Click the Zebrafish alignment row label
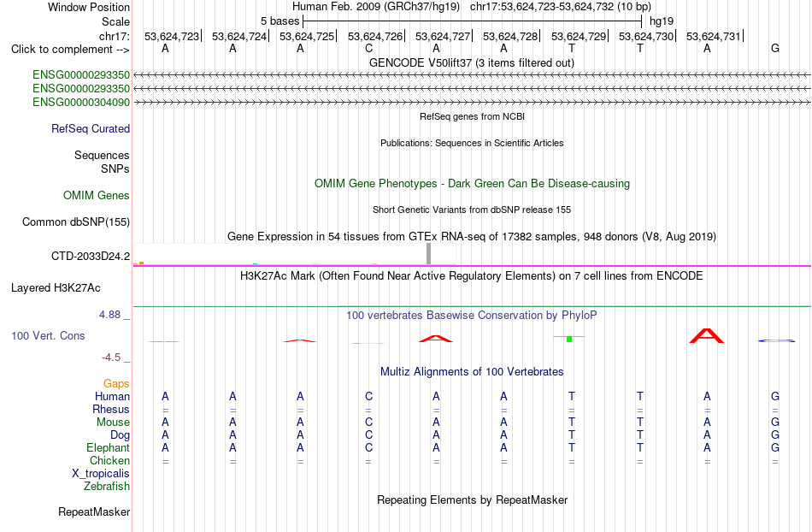Screen dimensions: 812x532 click(107, 487)
